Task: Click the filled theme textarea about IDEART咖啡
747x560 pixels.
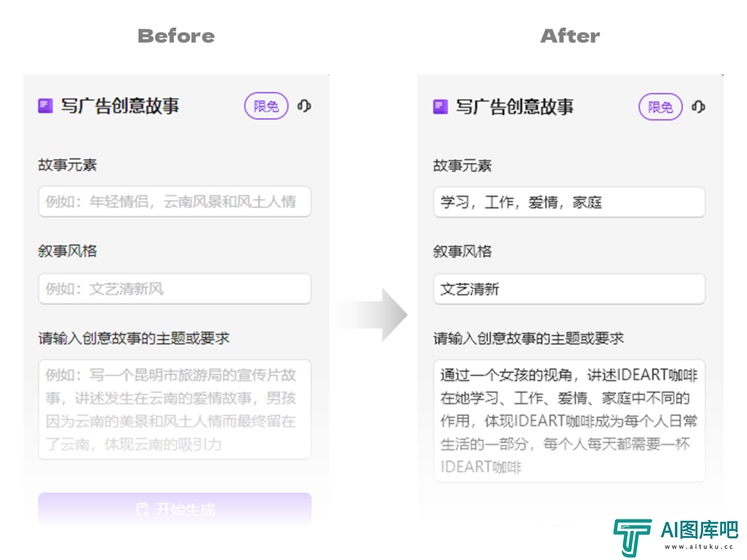Action: [x=569, y=421]
